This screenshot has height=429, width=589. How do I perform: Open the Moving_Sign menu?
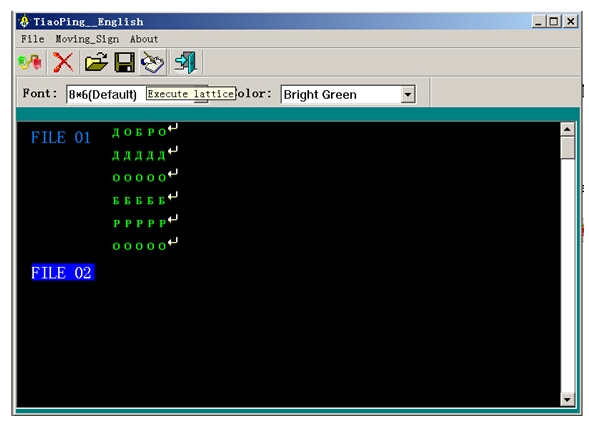point(87,39)
